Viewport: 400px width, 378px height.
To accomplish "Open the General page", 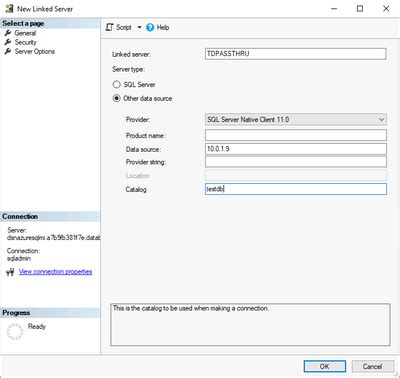I will [25, 33].
